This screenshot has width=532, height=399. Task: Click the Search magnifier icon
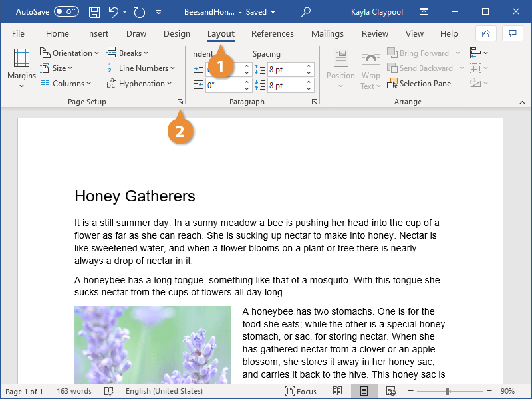point(306,12)
